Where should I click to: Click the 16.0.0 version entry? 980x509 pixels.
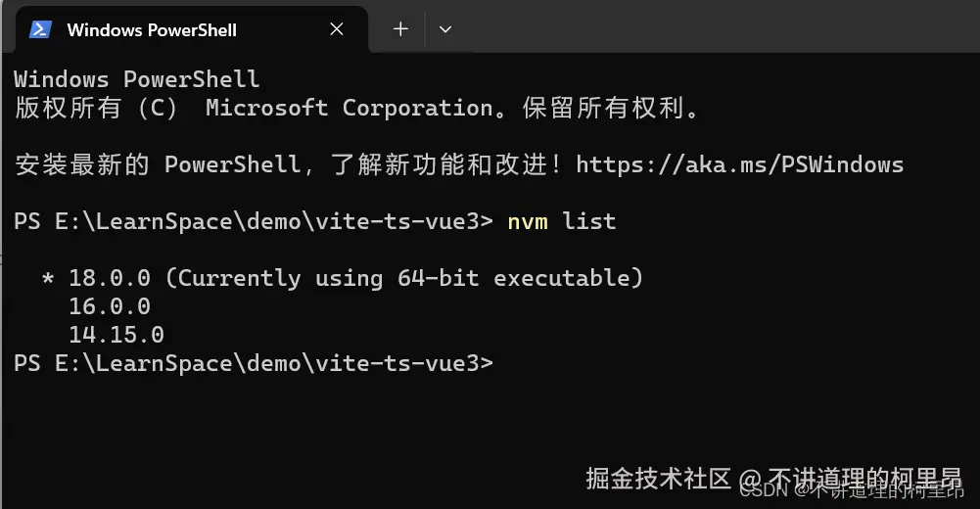[109, 306]
